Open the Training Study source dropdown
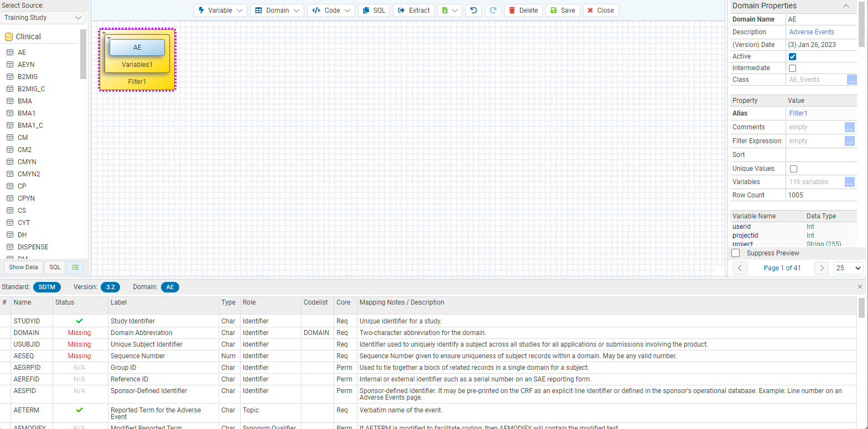Viewport: 868px width, 429px height. point(43,18)
